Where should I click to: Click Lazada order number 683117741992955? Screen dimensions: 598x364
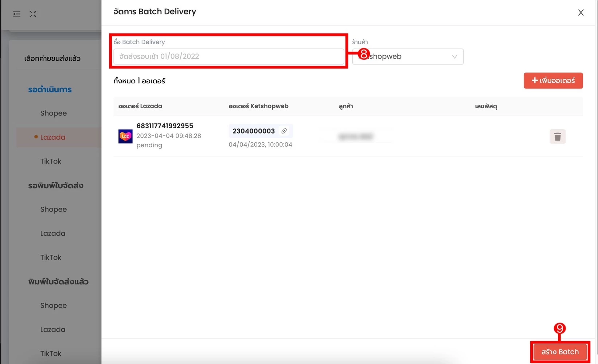point(165,126)
